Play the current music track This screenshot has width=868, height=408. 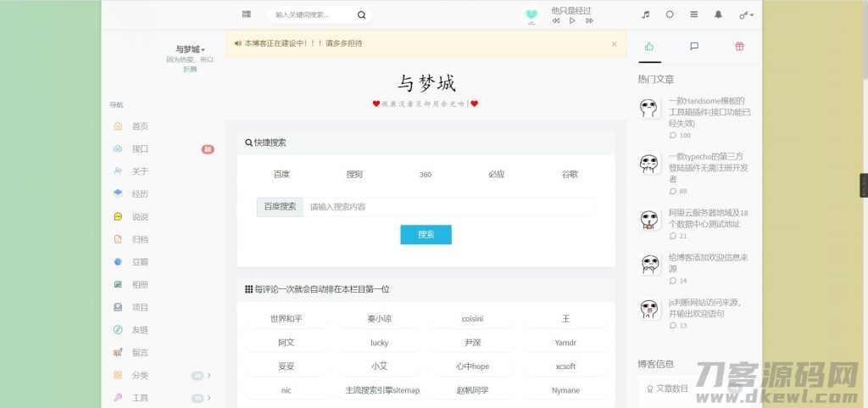571,20
